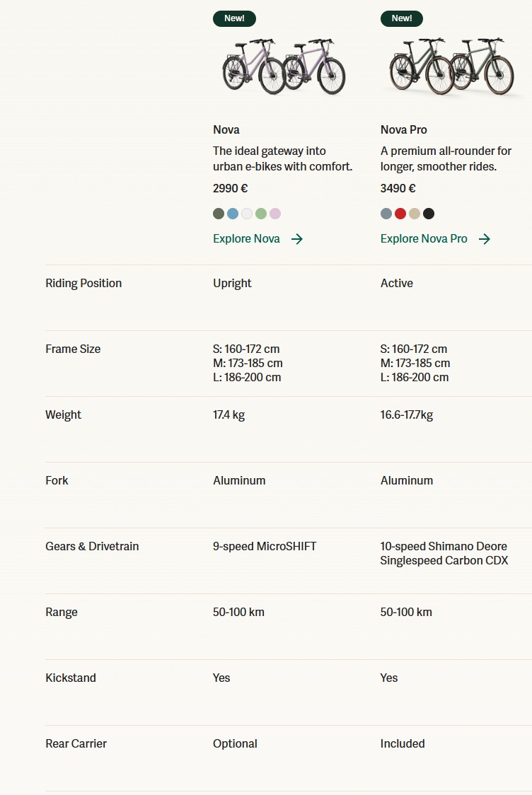Pick the black Nova Pro color swatch

pos(429,214)
